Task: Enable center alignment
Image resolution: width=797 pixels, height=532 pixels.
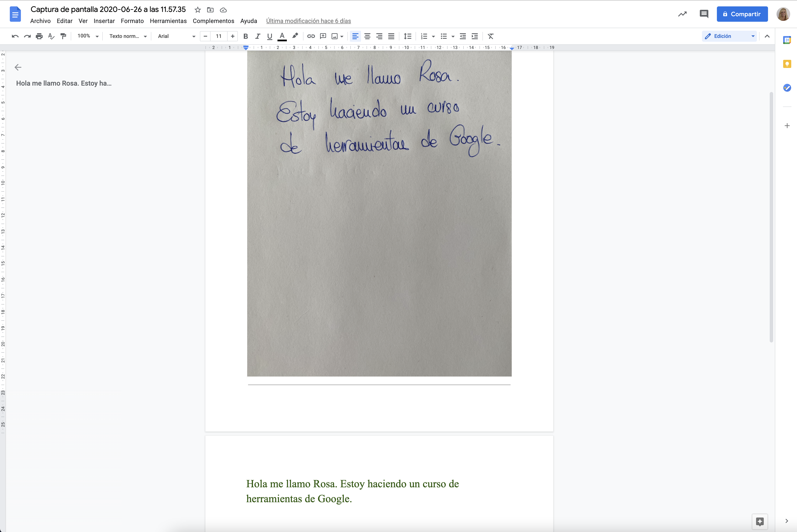Action: pos(367,36)
